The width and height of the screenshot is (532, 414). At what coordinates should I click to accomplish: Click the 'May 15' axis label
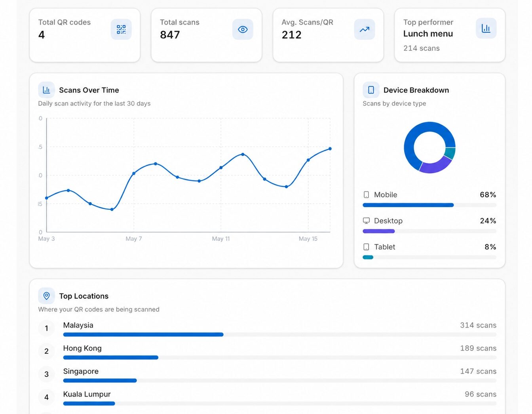pyautogui.click(x=308, y=239)
